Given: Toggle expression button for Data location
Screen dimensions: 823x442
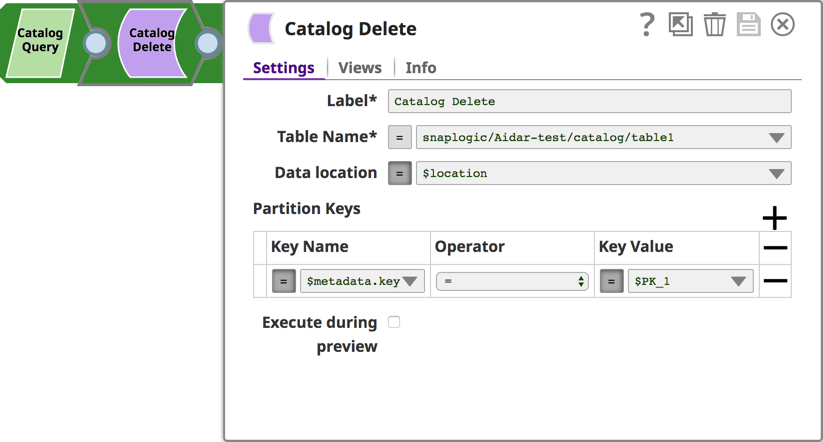Looking at the screenshot, I should click(x=399, y=173).
